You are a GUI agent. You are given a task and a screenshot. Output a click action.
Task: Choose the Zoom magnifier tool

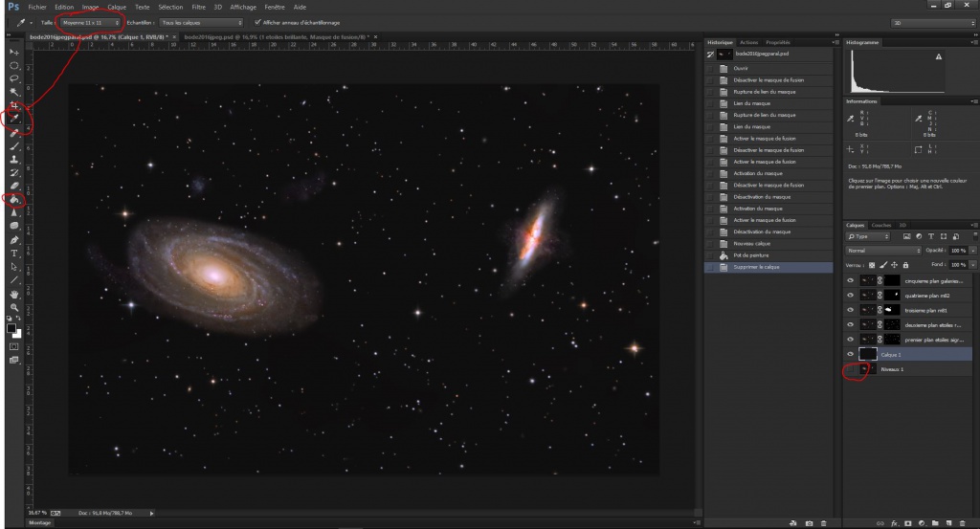14,307
